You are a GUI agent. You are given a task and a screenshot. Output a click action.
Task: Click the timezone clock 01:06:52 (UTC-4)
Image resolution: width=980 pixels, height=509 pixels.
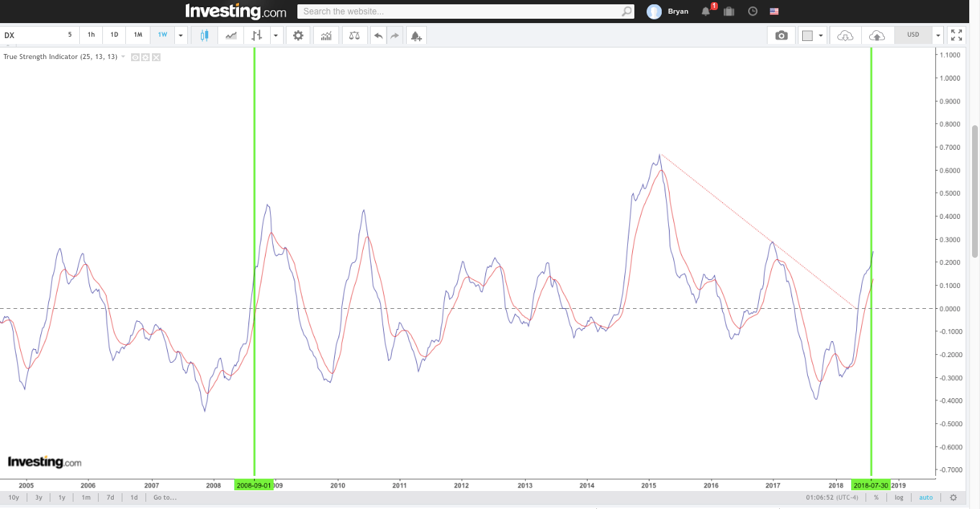pyautogui.click(x=834, y=497)
